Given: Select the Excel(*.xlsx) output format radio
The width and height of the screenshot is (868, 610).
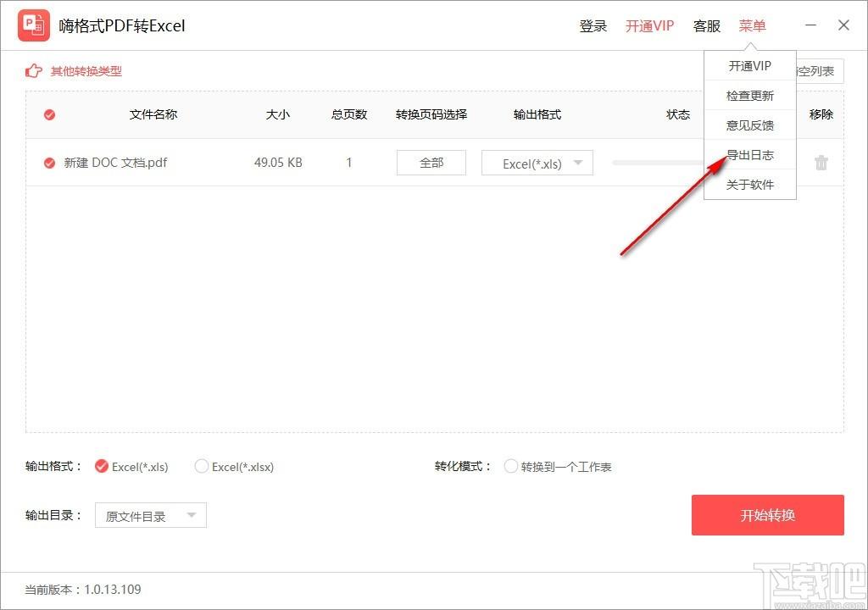Looking at the screenshot, I should pos(202,466).
